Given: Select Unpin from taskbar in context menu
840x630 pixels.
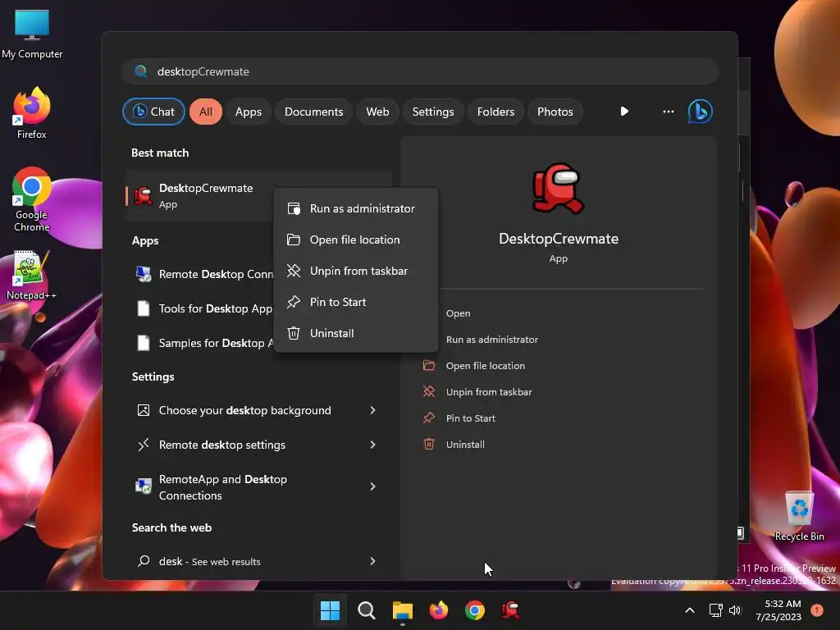Looking at the screenshot, I should pos(356,271).
